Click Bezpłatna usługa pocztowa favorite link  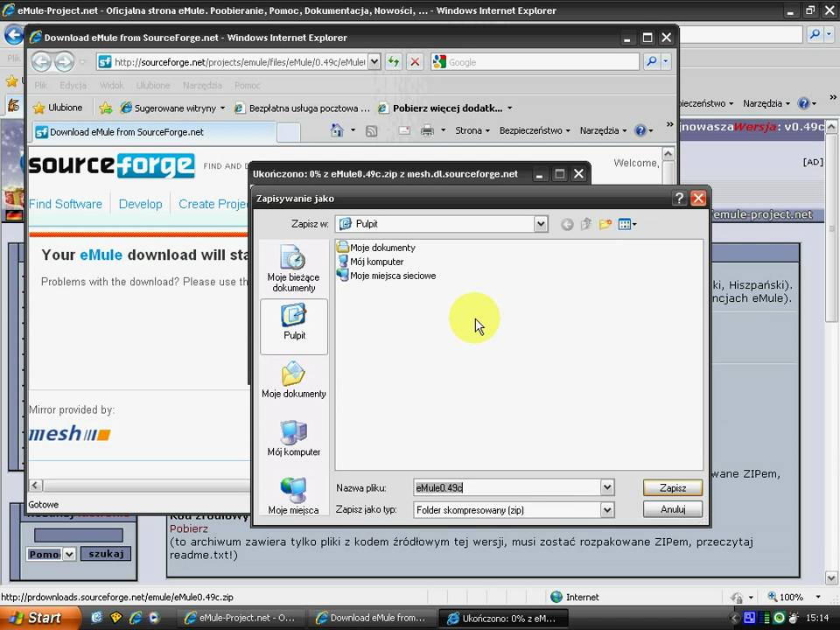303,108
